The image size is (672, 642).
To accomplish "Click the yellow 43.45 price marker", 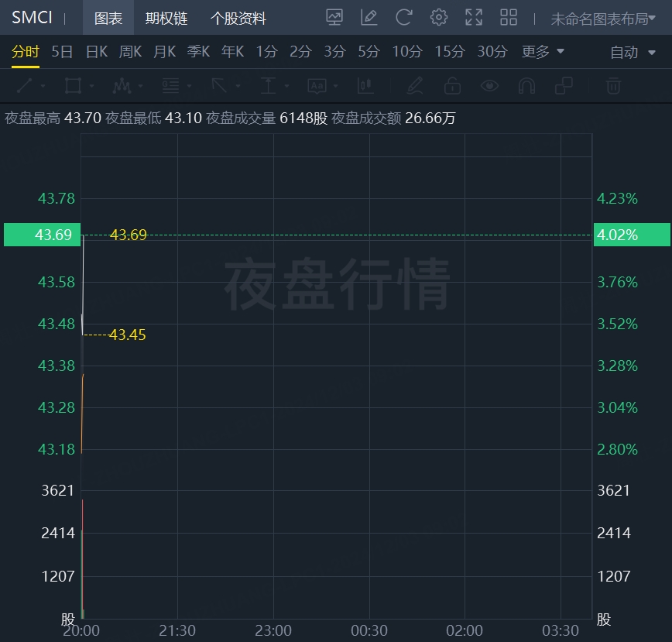I will pyautogui.click(x=127, y=335).
